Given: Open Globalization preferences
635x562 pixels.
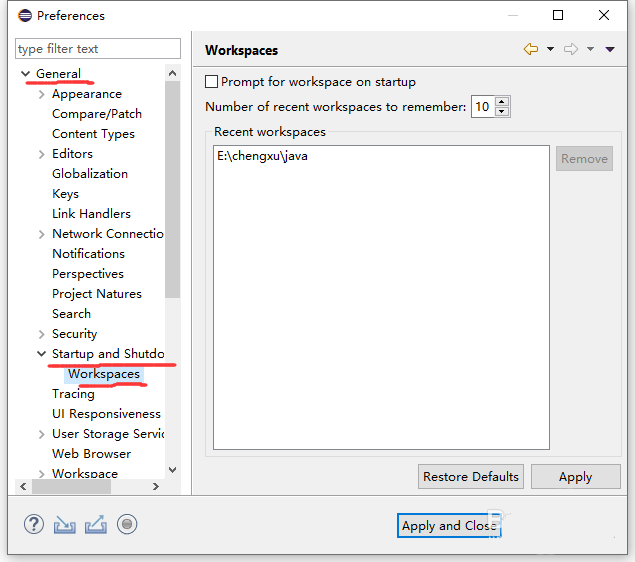Looking at the screenshot, I should (89, 174).
